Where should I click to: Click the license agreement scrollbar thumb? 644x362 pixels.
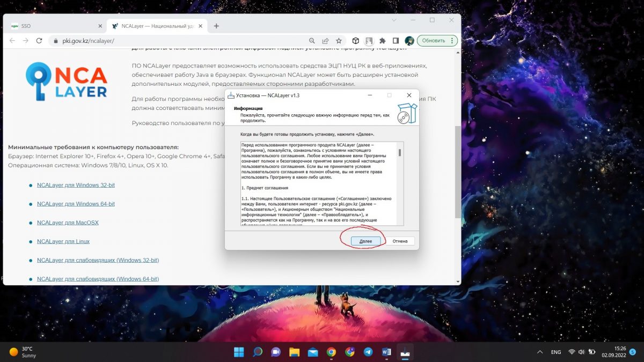pyautogui.click(x=400, y=153)
